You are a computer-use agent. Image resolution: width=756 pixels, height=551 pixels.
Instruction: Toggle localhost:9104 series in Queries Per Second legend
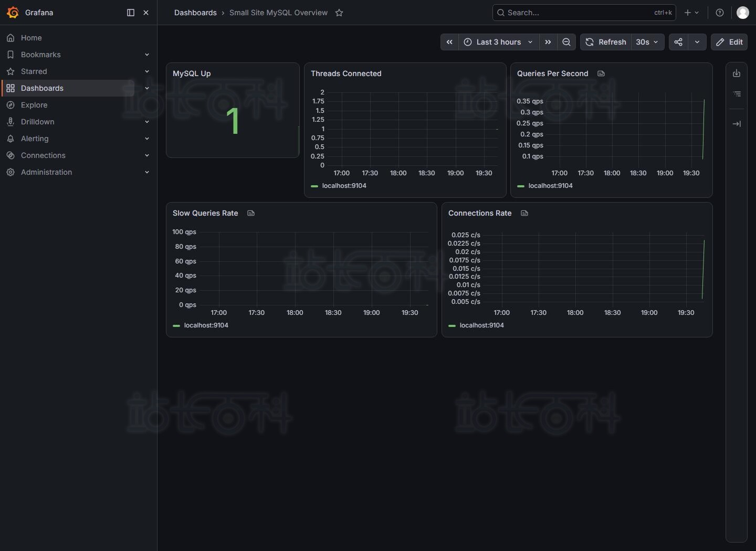551,186
